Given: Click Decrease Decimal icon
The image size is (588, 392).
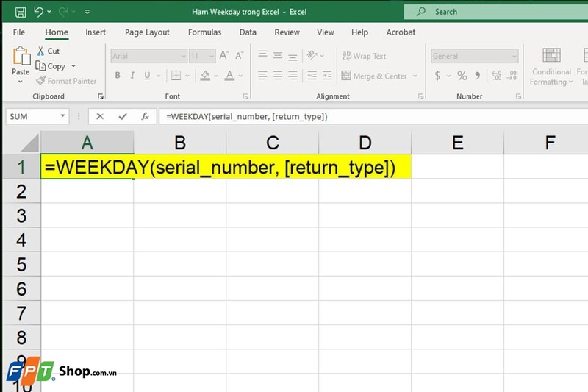Looking at the screenshot, I should point(512,76).
